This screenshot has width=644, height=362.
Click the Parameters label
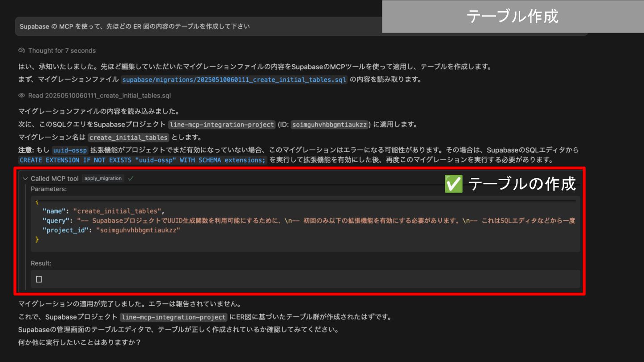point(49,189)
